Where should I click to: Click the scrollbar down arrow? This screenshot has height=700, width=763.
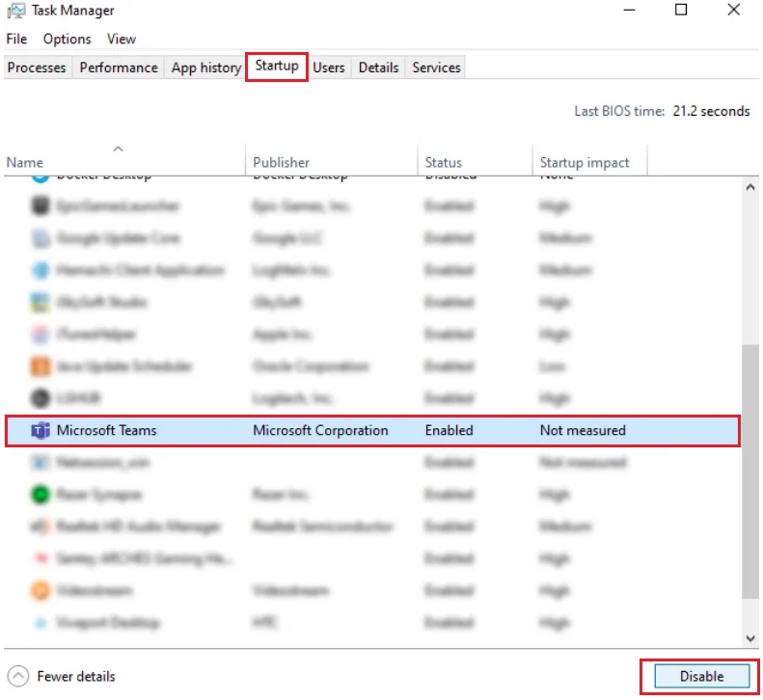[x=750, y=638]
